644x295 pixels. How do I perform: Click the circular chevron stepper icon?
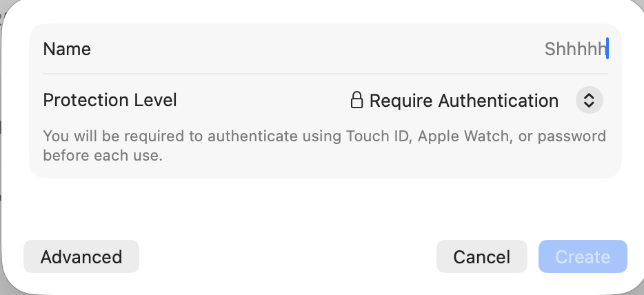[589, 100]
